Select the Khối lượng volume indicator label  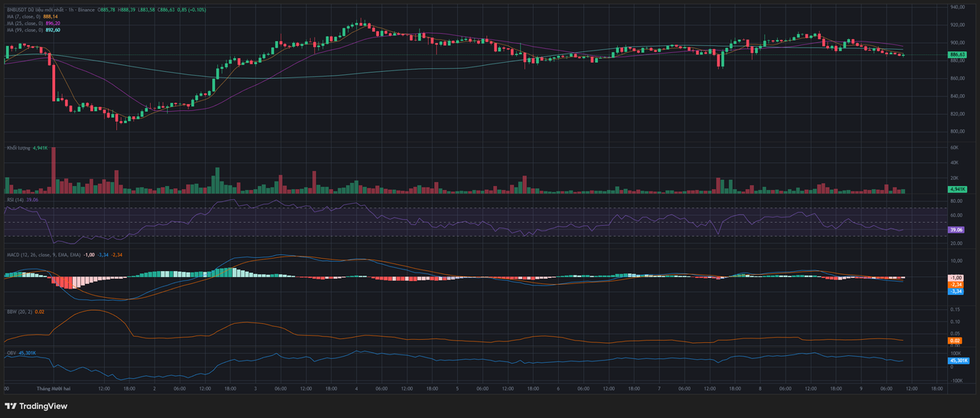point(18,148)
